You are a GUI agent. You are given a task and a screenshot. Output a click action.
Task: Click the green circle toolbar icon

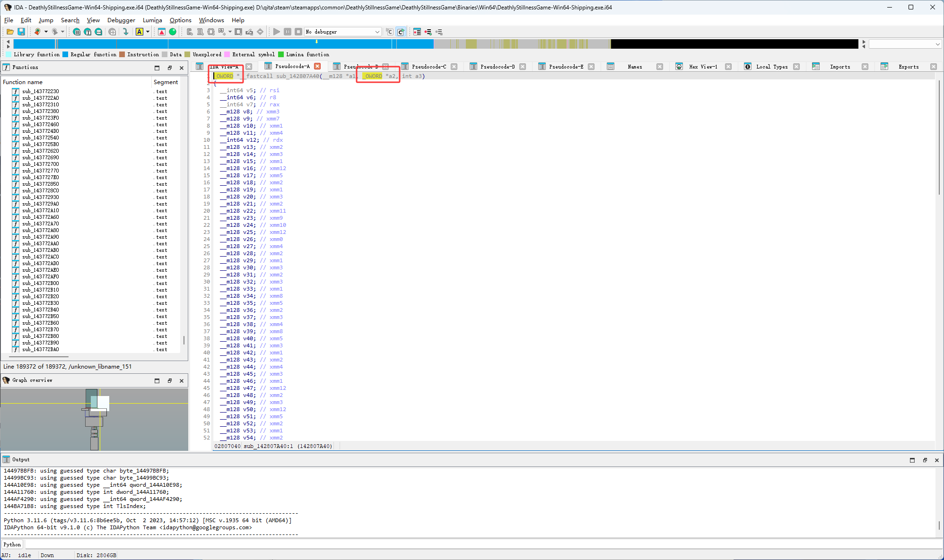click(173, 32)
